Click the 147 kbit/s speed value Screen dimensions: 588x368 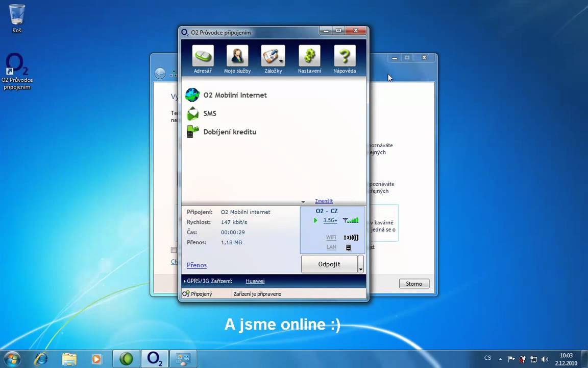click(x=234, y=222)
